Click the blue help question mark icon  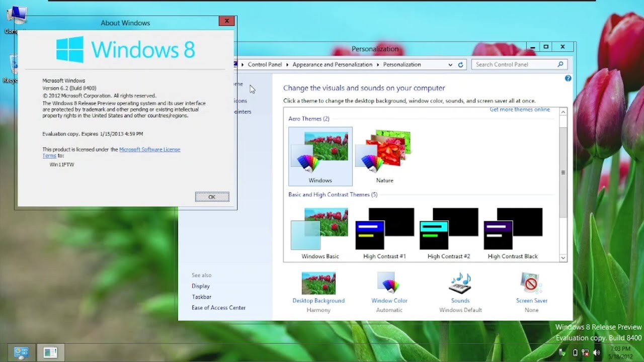coord(568,78)
